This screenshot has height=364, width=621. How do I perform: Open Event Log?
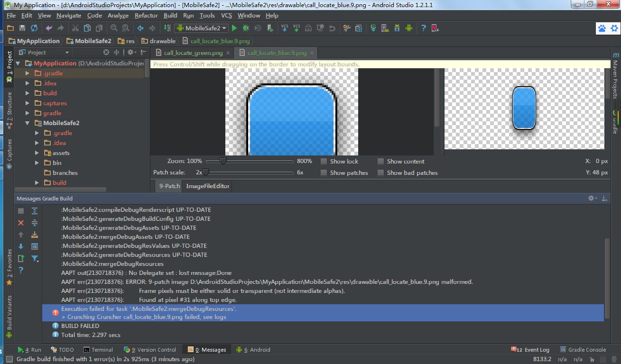point(530,350)
